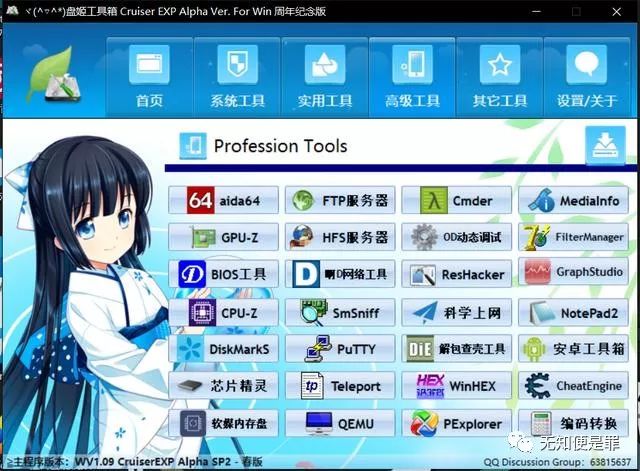The width and height of the screenshot is (640, 471).
Task: Open GPU-Z tool
Action: tap(223, 237)
